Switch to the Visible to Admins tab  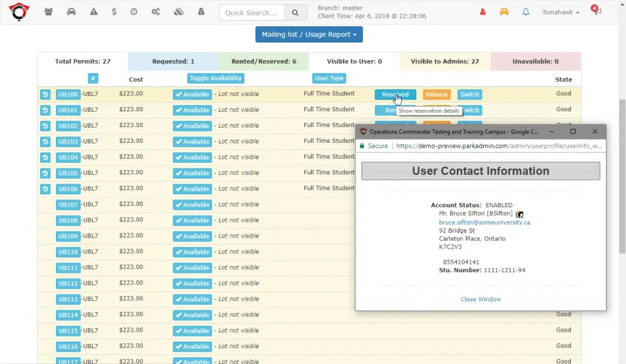(x=445, y=61)
